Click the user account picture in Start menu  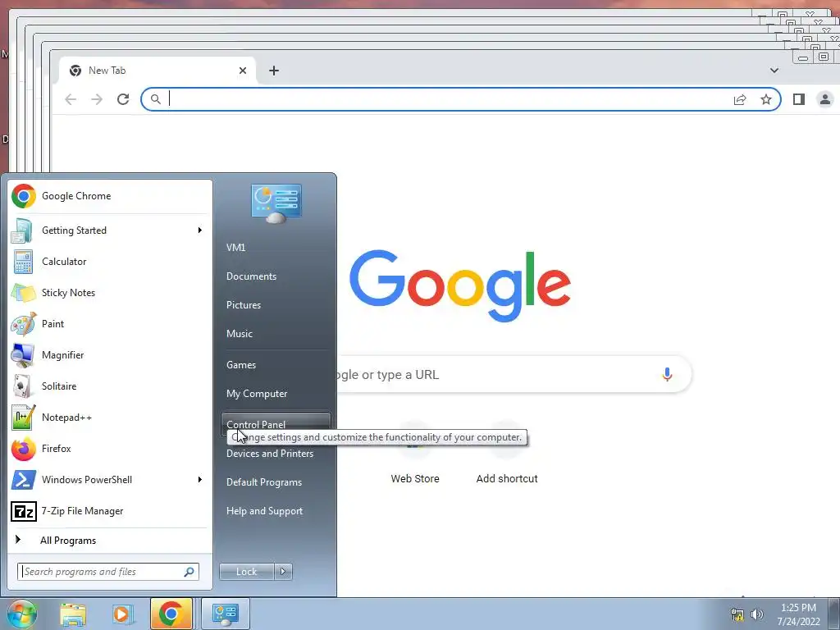pos(276,203)
